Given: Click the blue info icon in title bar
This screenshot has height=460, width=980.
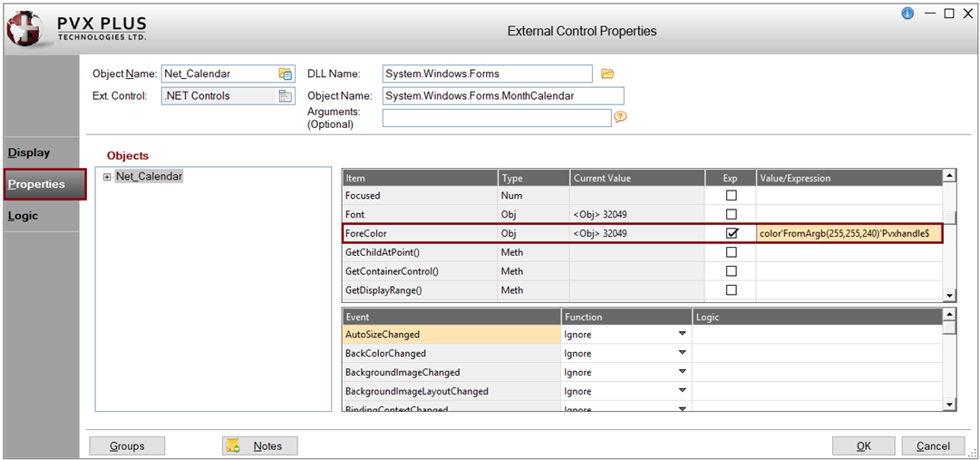Looking at the screenshot, I should [x=907, y=14].
